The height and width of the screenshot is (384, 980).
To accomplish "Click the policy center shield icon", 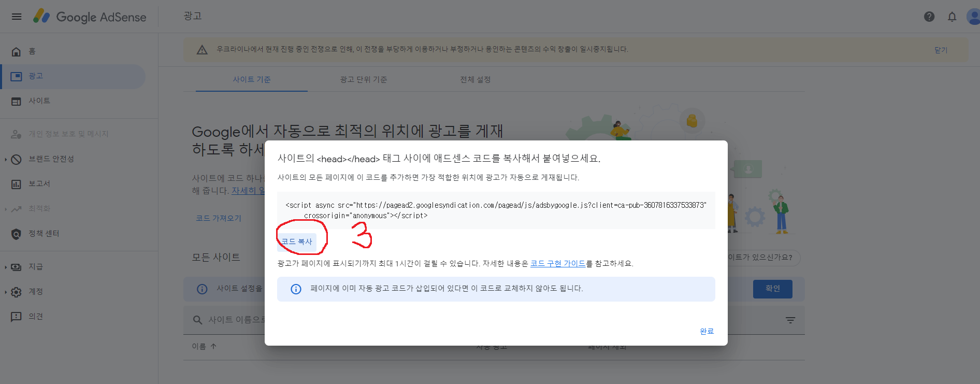I will [x=16, y=234].
